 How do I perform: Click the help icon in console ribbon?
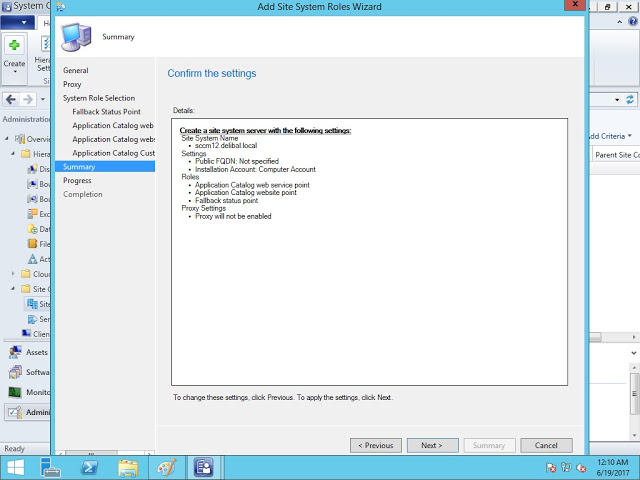pos(631,23)
